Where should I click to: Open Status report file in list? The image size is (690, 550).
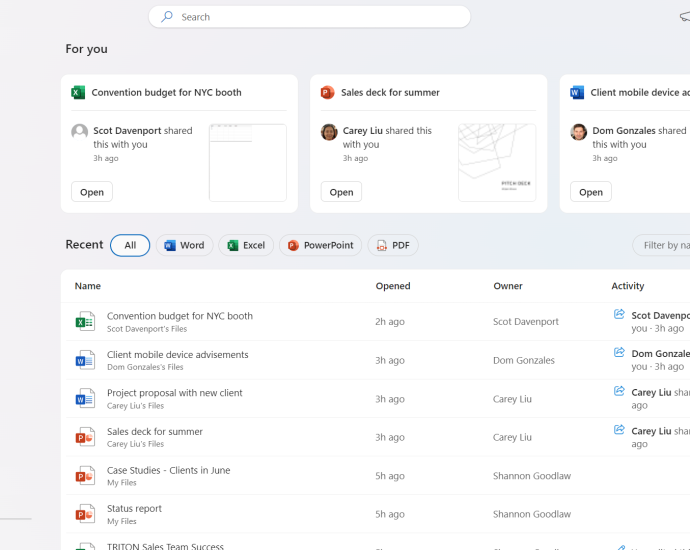pyautogui.click(x=134, y=509)
